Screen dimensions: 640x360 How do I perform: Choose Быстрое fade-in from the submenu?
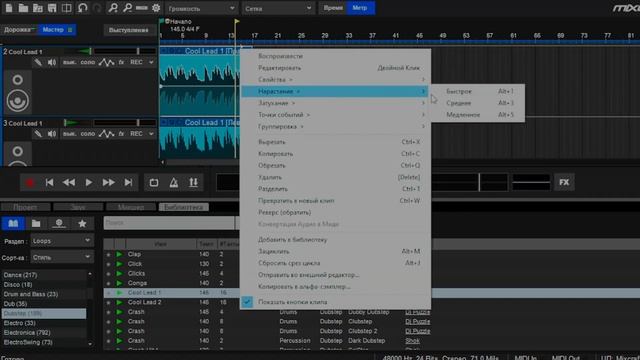click(x=478, y=91)
